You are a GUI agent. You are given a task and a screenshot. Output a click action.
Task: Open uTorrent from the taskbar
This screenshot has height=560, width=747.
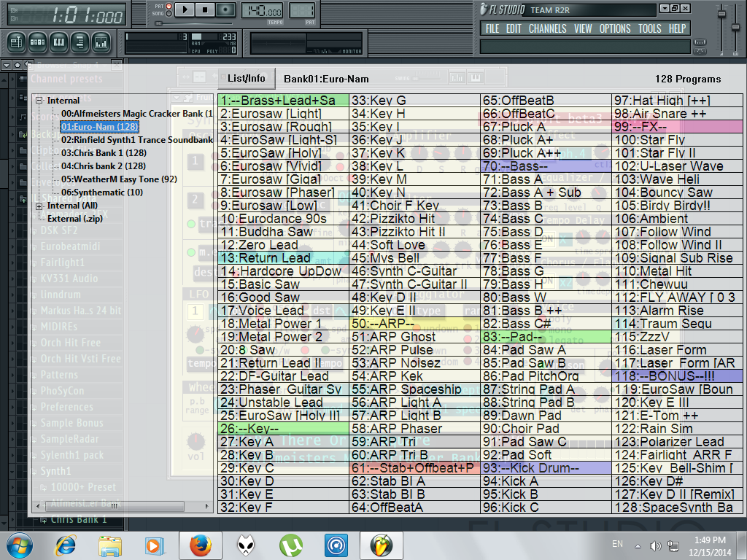290,545
